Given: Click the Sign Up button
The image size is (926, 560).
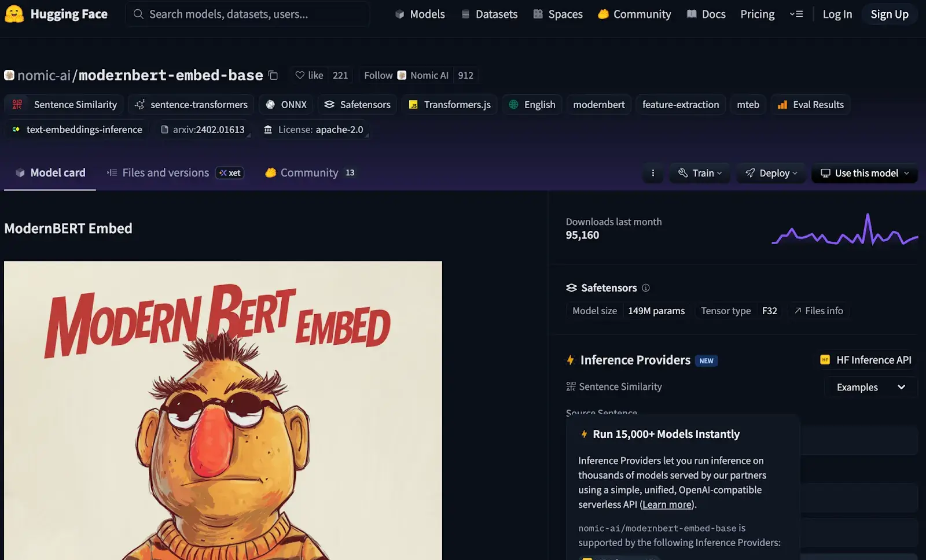Looking at the screenshot, I should click(x=889, y=14).
